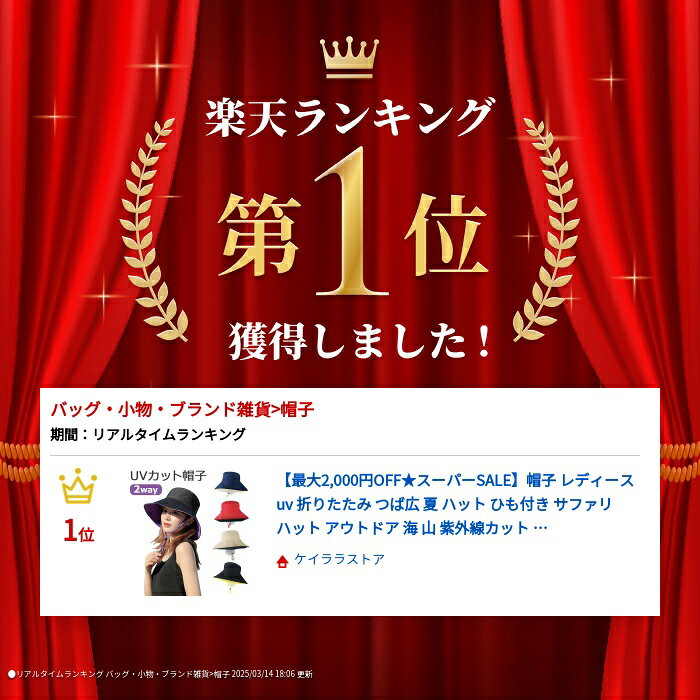Image resolution: width=700 pixels, height=700 pixels.
Task: Click the woman wearing hat product photo
Action: click(x=172, y=541)
